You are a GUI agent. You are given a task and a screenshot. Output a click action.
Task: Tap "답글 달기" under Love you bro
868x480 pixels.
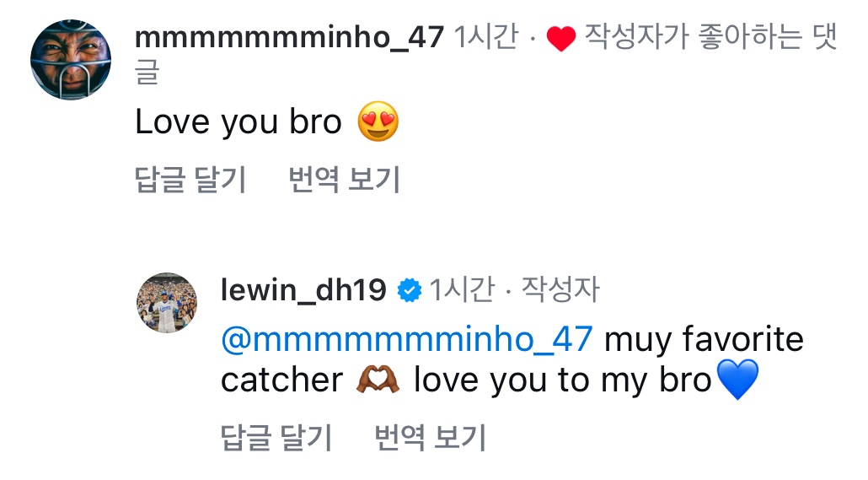pyautogui.click(x=190, y=180)
